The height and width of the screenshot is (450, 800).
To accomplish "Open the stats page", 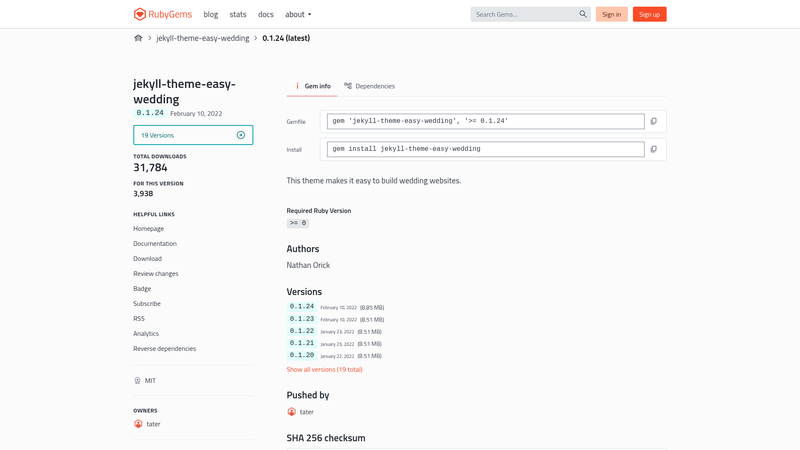I will (x=238, y=14).
